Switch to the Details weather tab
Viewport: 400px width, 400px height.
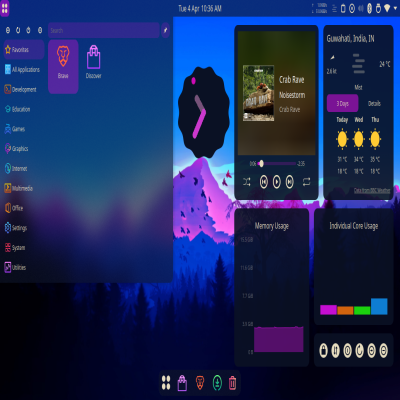[374, 103]
